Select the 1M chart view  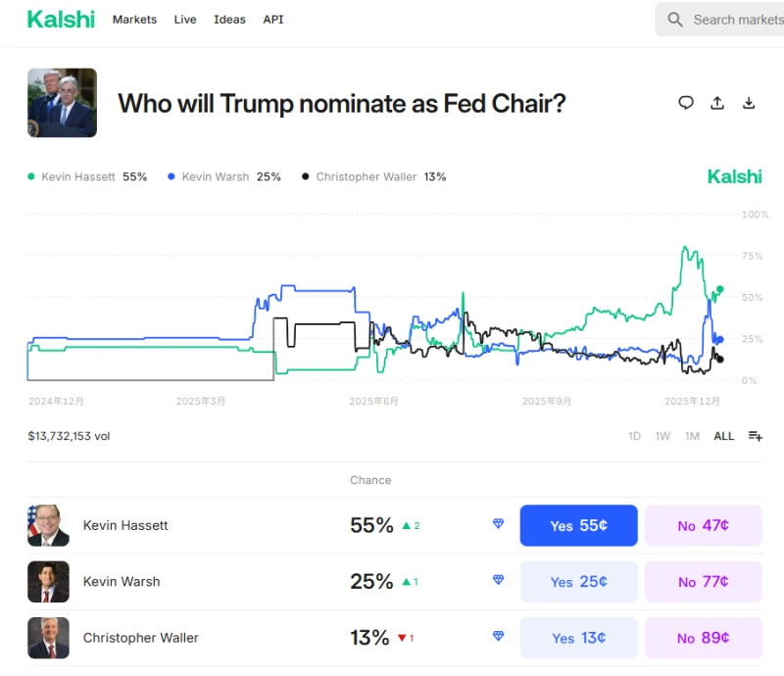pyautogui.click(x=691, y=436)
